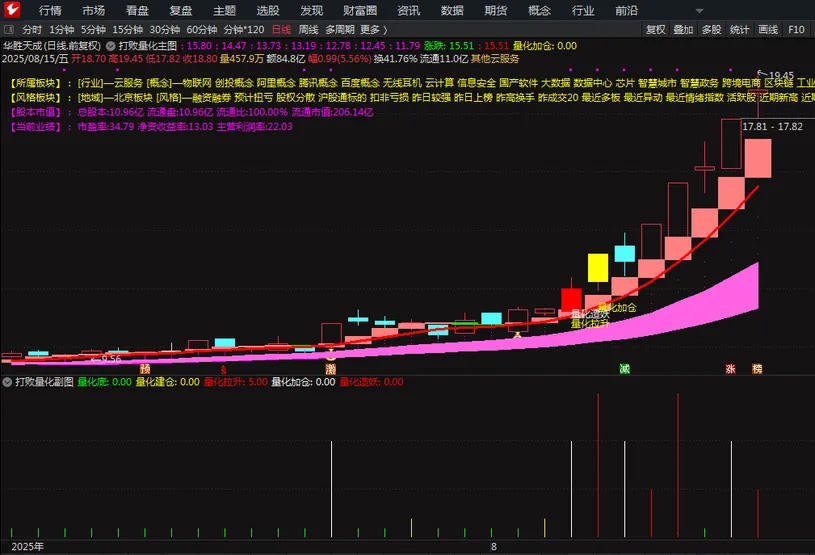The image size is (815, 555).
Task: Click the 榜 marker icon
Action: 757,369
